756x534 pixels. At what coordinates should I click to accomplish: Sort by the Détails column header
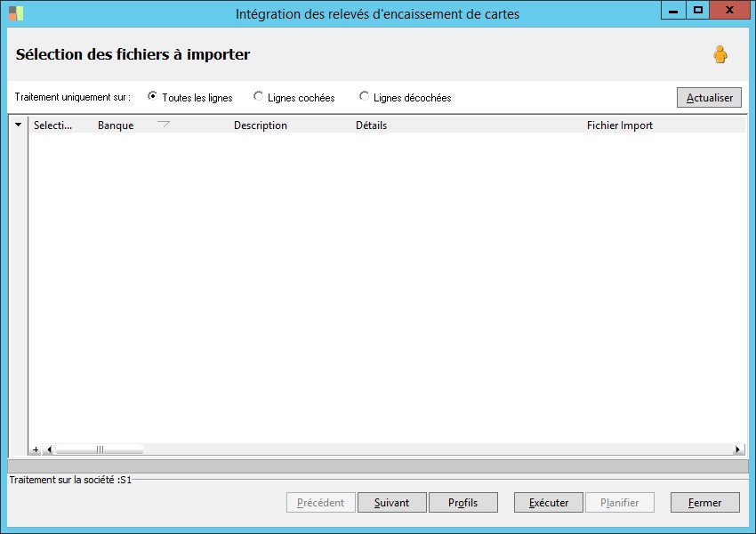point(371,125)
